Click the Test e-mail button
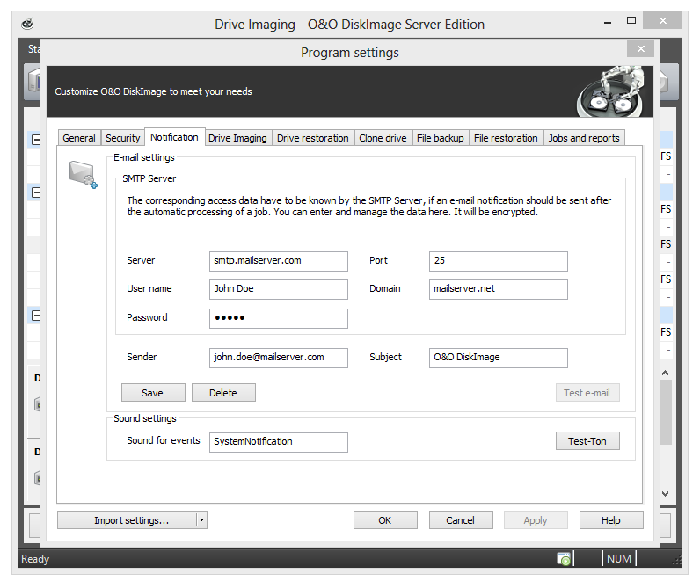This screenshot has width=700, height=588. click(x=587, y=393)
